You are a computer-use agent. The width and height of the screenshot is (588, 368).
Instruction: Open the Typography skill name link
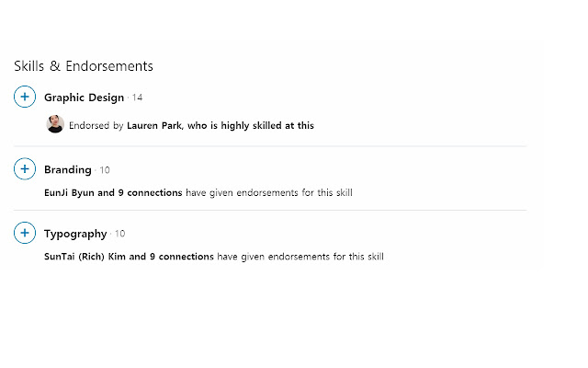(x=75, y=234)
